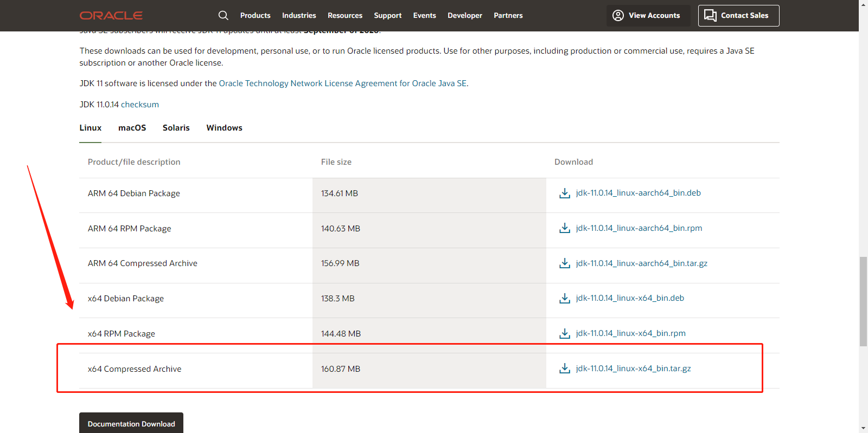This screenshot has height=433, width=868.
Task: Switch to the macOS tab
Action: pyautogui.click(x=132, y=128)
